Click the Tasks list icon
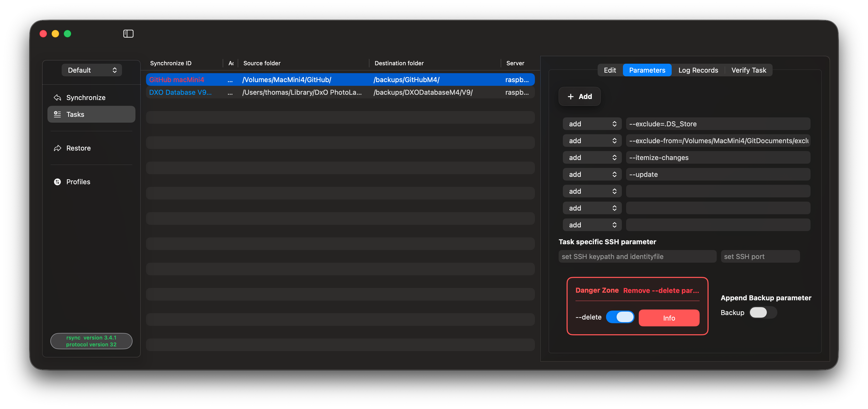The height and width of the screenshot is (409, 868). coord(57,114)
